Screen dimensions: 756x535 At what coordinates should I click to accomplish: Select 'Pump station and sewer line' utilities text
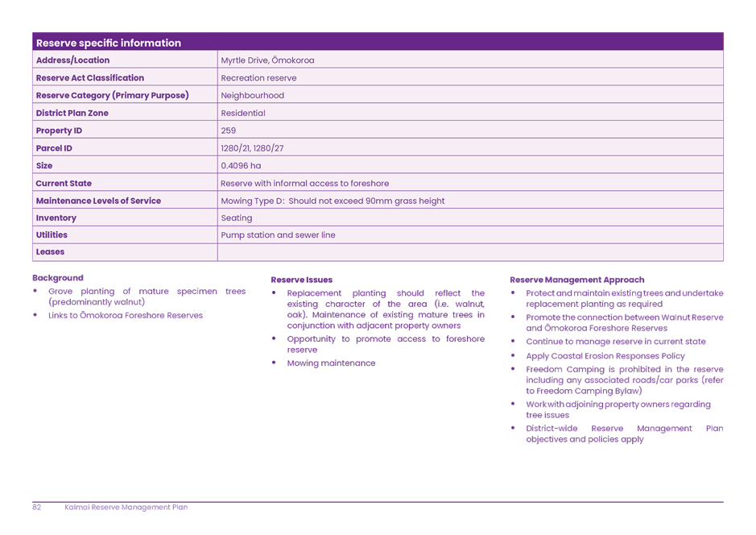point(278,235)
